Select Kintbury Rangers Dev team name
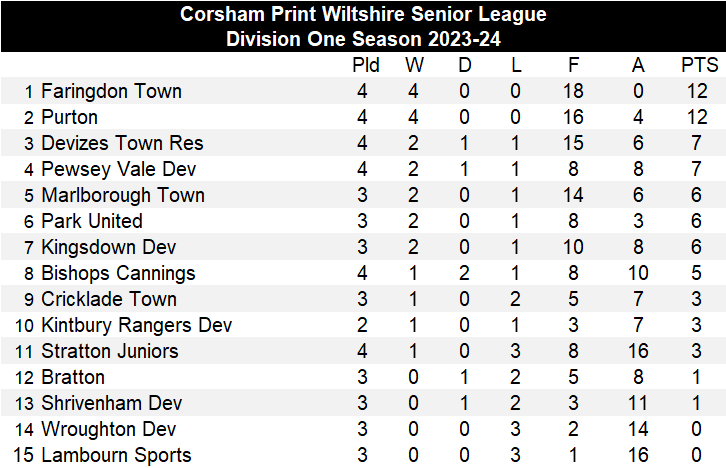 [x=136, y=325]
